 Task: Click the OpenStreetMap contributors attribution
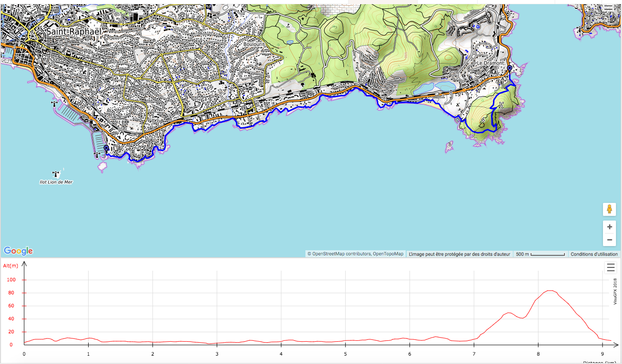pos(356,254)
